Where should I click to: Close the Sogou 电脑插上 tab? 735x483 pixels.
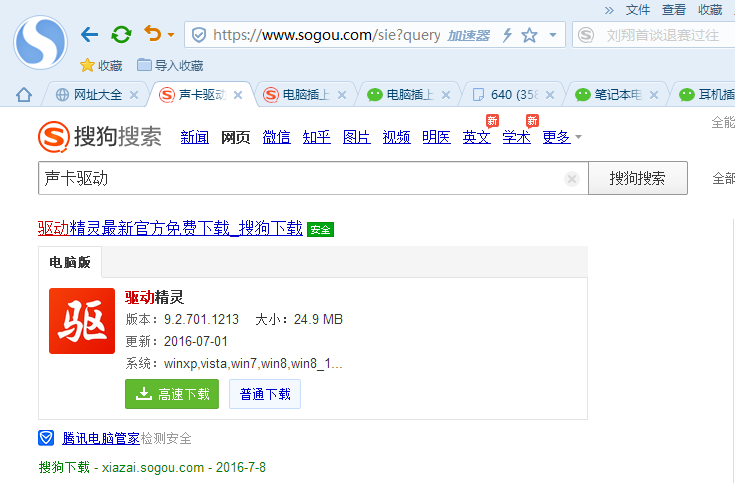pyautogui.click(x=342, y=95)
